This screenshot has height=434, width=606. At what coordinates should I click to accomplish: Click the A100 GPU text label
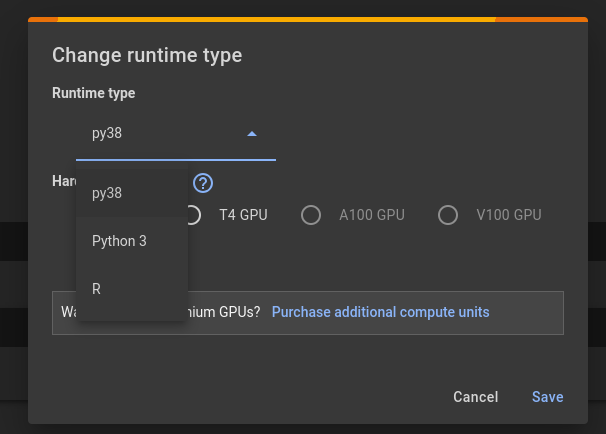[x=371, y=215]
